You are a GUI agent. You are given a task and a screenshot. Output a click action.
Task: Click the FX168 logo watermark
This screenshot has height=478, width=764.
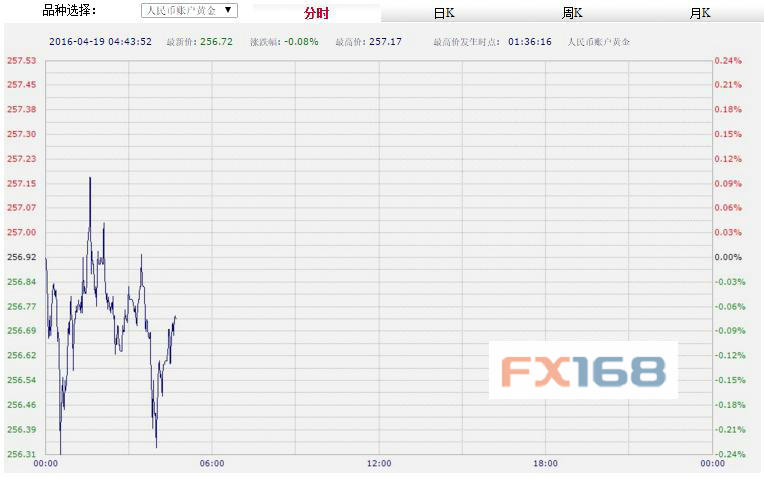click(x=583, y=371)
